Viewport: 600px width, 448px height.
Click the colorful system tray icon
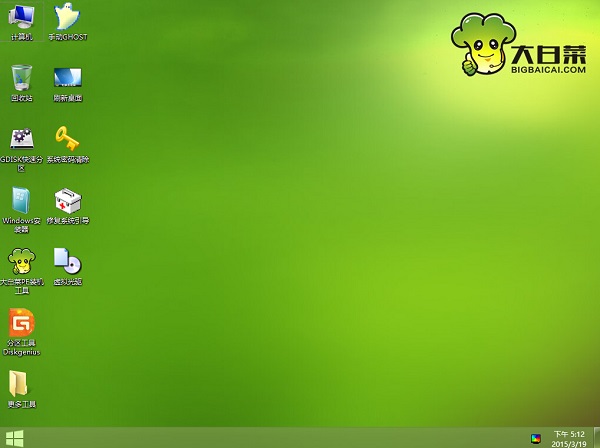(536, 438)
